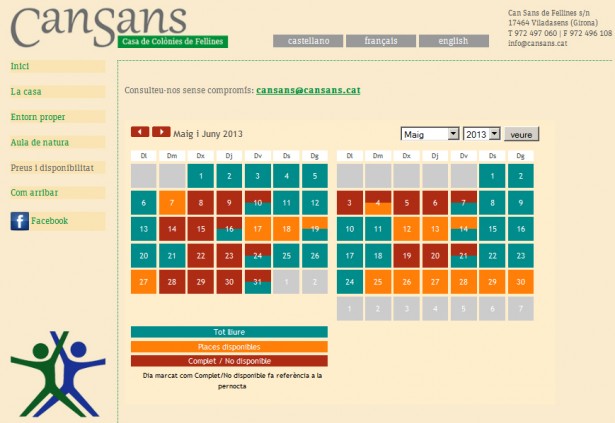Viewport: 615px width, 423px height.
Task: Open the Maig month dropdown
Action: click(429, 134)
